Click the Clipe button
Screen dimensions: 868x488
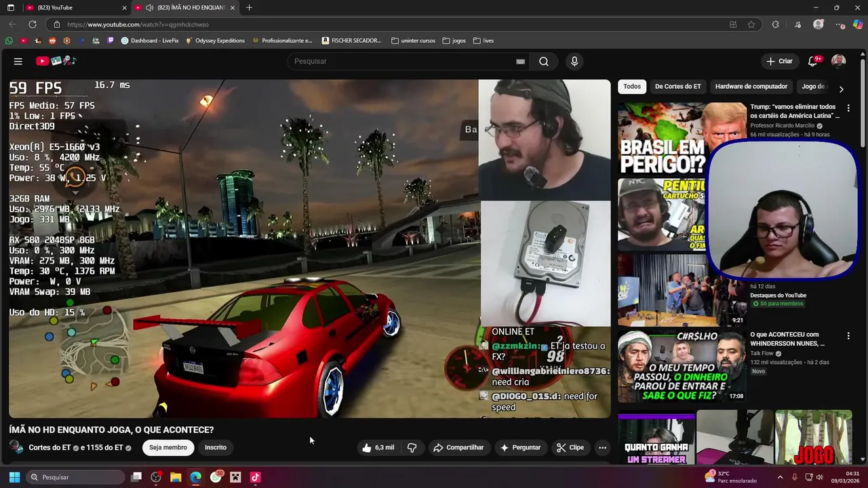coord(570,447)
